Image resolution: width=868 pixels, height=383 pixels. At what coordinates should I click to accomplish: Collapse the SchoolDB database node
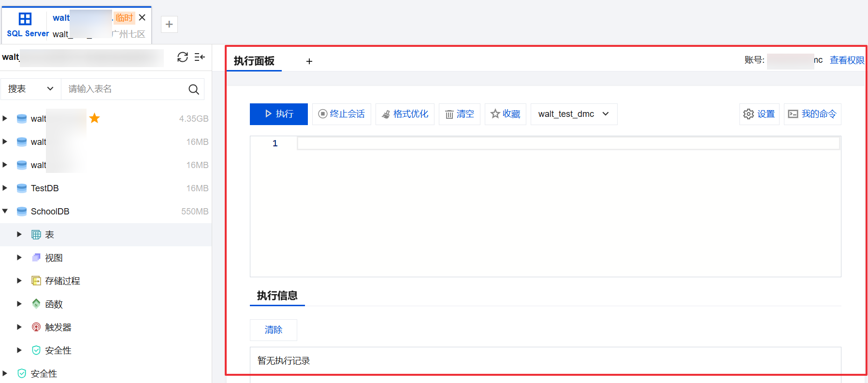point(5,211)
